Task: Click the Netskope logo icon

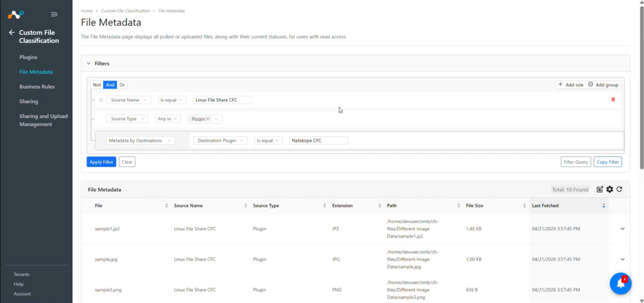Action: point(16,15)
